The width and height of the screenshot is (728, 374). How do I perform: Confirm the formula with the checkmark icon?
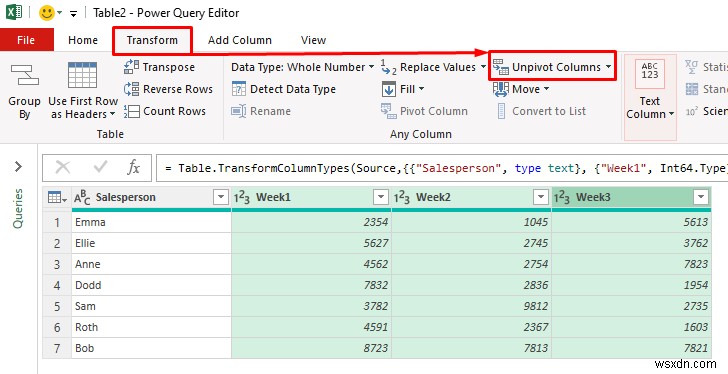tap(100, 167)
